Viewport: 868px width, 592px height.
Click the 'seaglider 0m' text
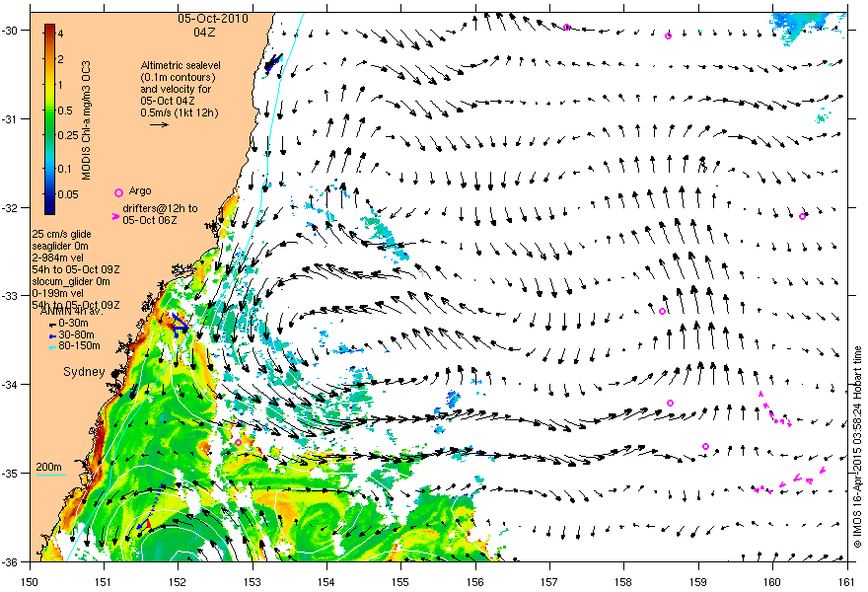point(60,246)
